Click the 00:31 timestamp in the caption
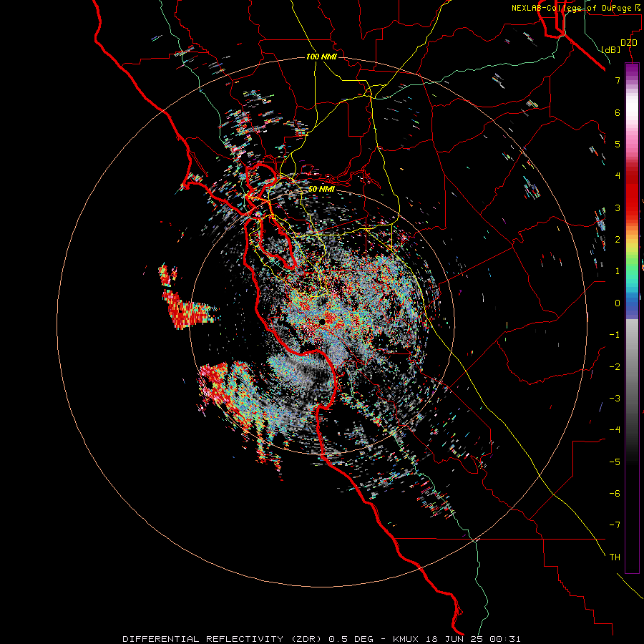Viewport: 644px width, 644px height. tap(507, 639)
